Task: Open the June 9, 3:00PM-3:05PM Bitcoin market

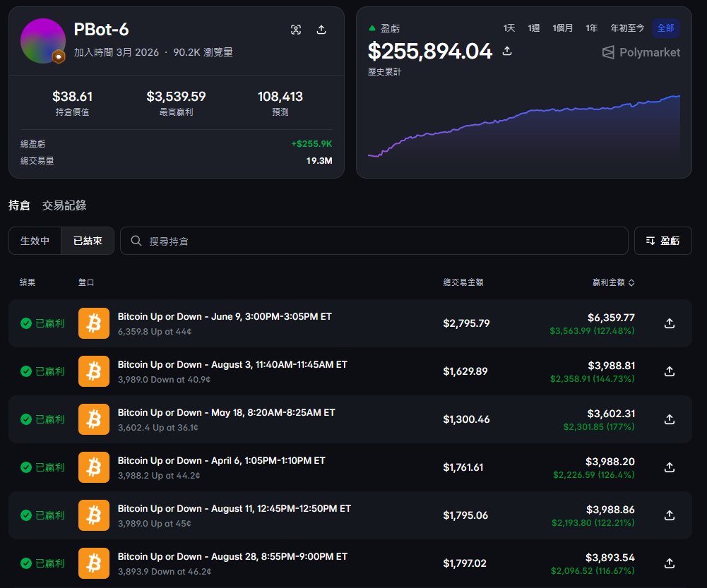Action: [225, 316]
